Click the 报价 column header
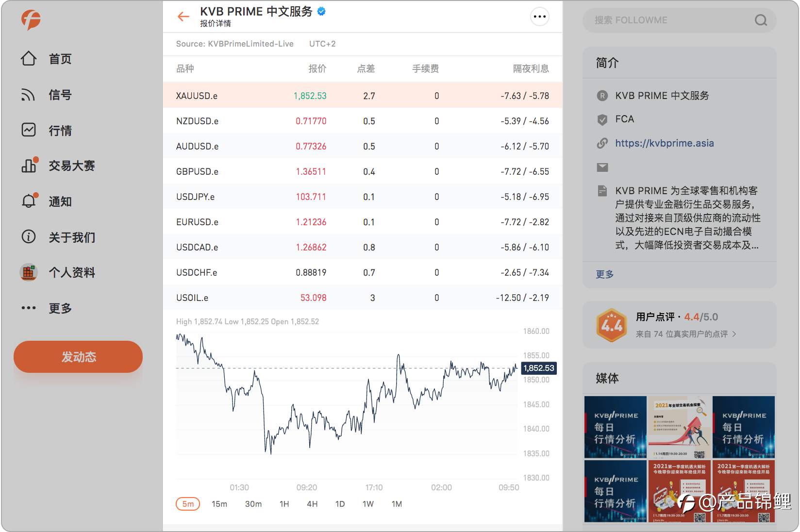 [317, 68]
